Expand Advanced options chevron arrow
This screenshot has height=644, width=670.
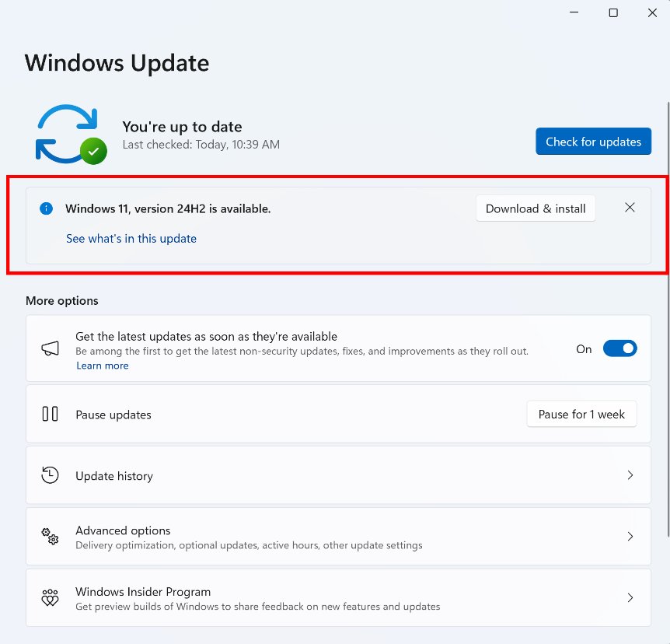630,536
